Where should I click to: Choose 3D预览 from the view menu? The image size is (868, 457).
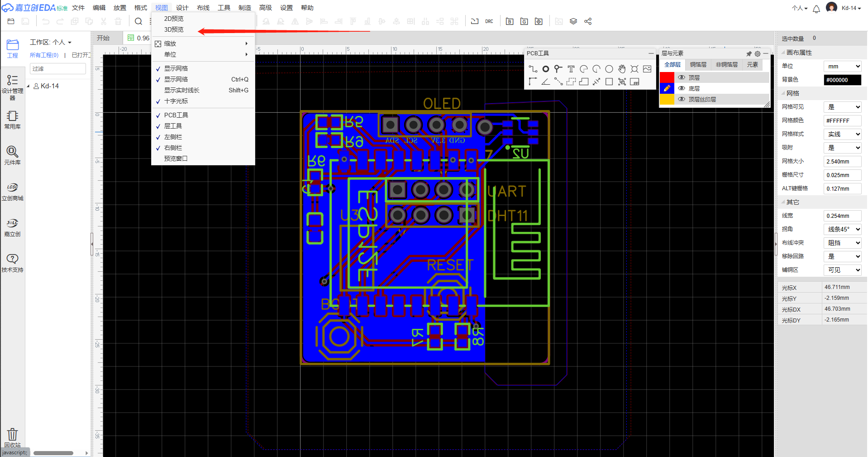[174, 29]
